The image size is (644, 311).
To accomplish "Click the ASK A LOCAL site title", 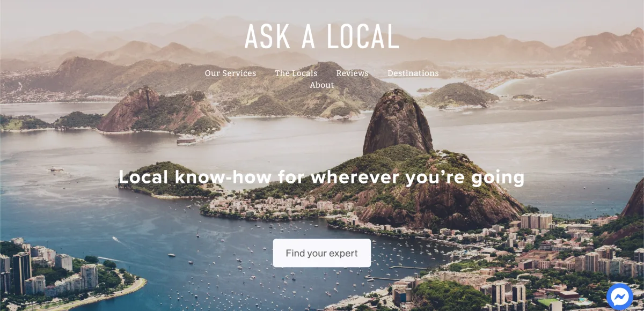I will click(x=322, y=37).
